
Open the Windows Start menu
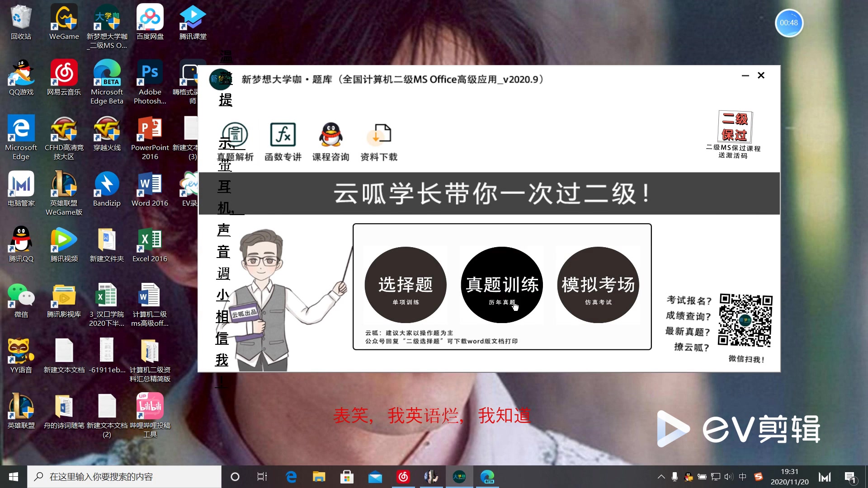[13, 476]
